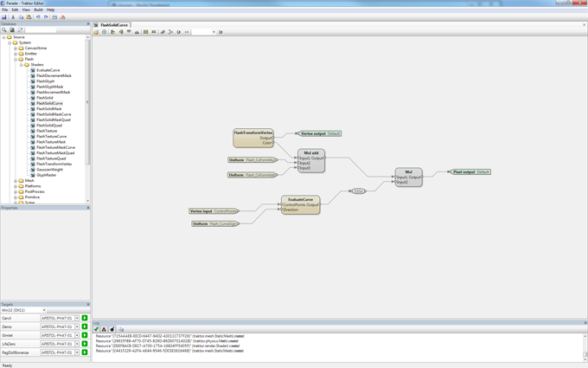Click the search icon in Database panel
The height and width of the screenshot is (368, 588).
coord(4,30)
